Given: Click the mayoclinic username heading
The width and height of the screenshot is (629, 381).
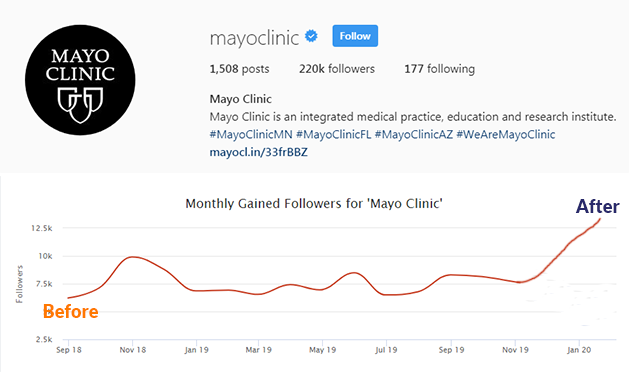Looking at the screenshot, I should coord(254,38).
